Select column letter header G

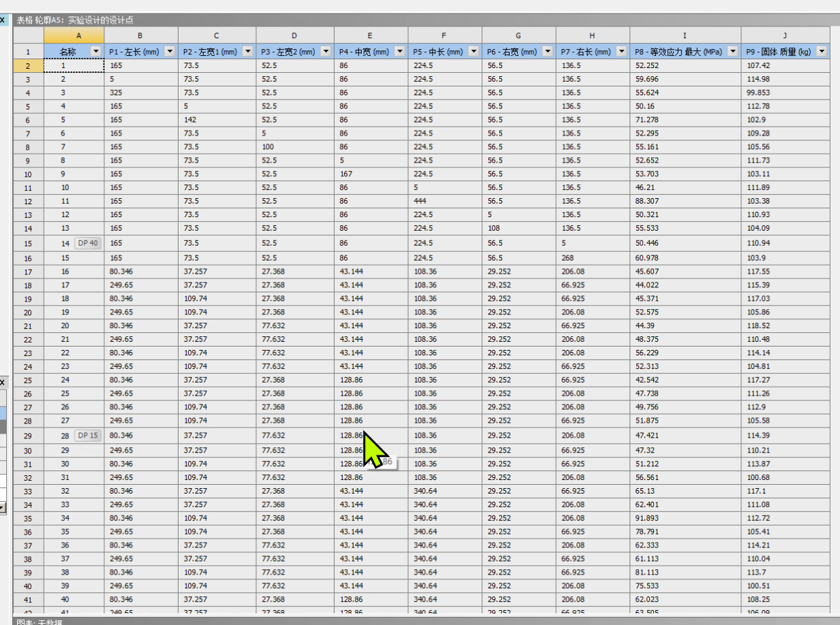point(519,35)
